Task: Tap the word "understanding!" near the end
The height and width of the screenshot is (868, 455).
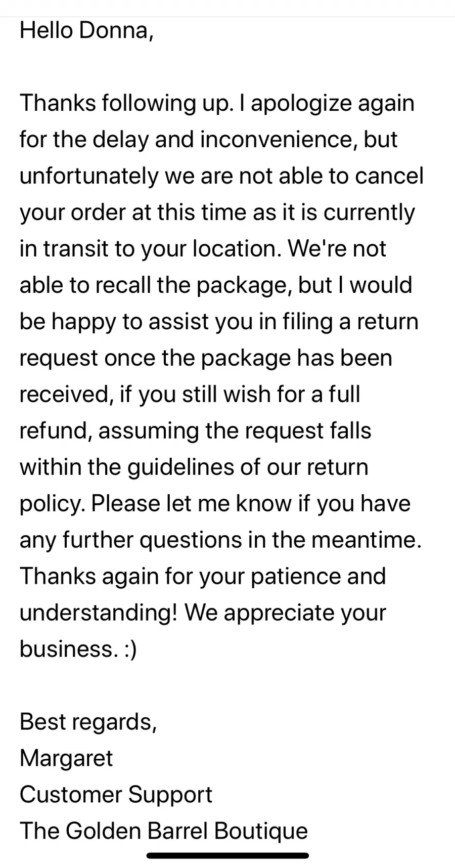Action: coord(99,613)
